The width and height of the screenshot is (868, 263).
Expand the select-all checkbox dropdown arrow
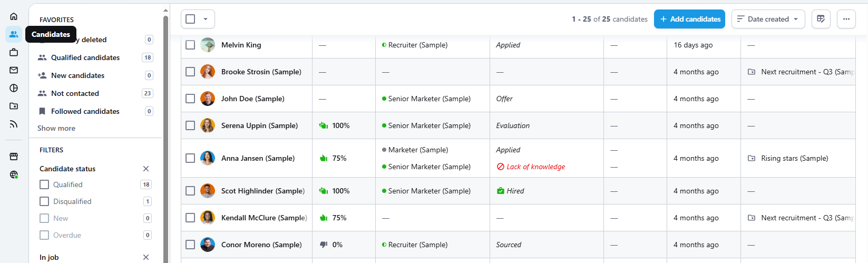coord(206,19)
